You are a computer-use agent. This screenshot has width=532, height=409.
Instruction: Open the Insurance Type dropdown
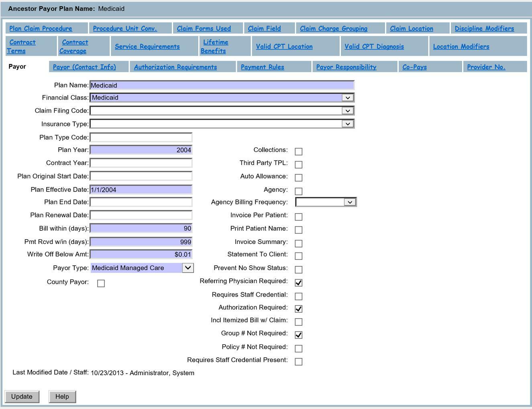pyautogui.click(x=348, y=124)
